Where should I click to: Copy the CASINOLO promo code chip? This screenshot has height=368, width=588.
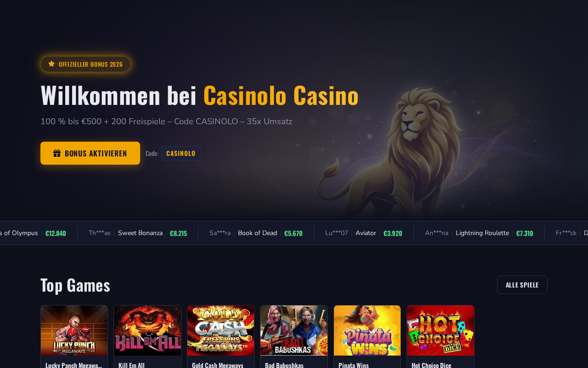(x=181, y=153)
